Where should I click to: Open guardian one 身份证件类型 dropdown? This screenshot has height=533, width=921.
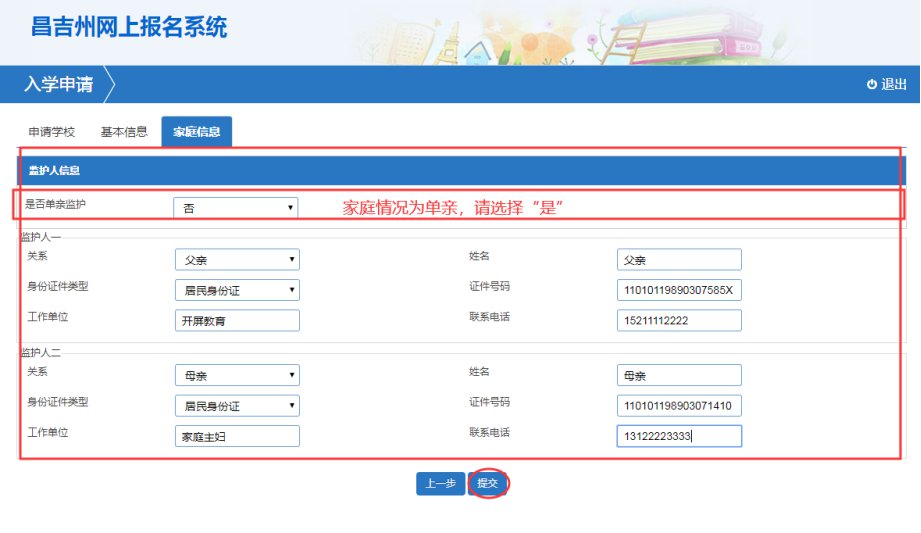236,291
